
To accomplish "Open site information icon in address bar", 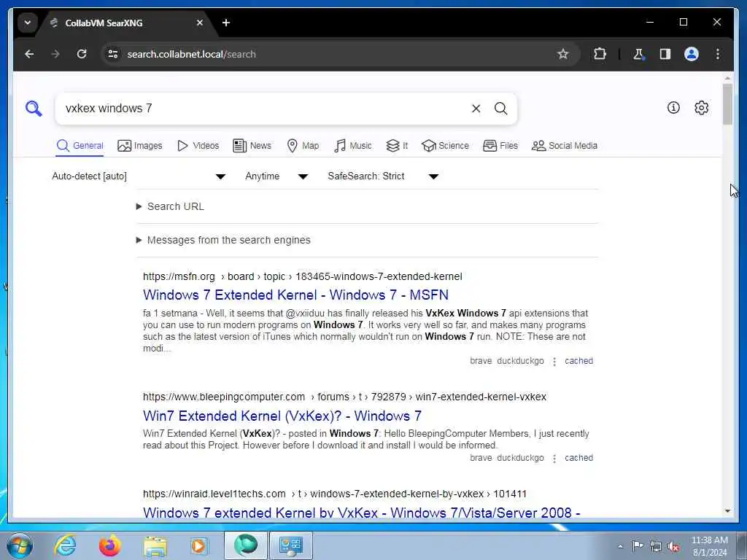I will click(113, 54).
